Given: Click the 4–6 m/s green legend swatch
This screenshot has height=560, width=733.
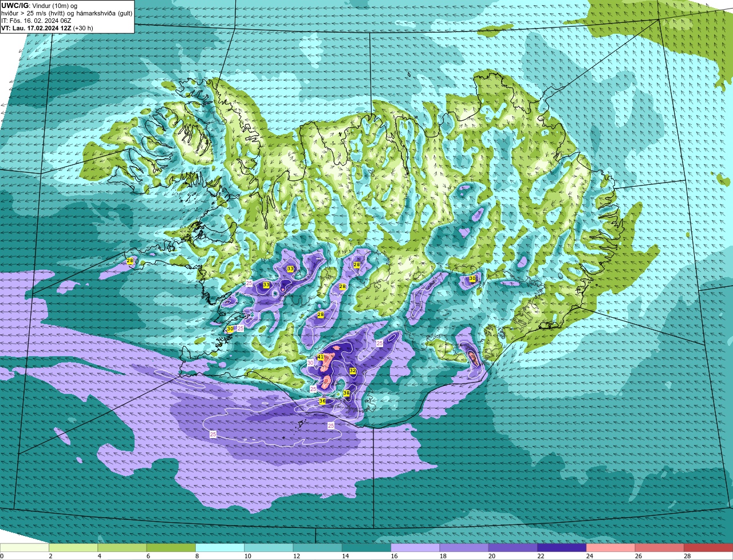Looking at the screenshot, I should click(x=122, y=547).
